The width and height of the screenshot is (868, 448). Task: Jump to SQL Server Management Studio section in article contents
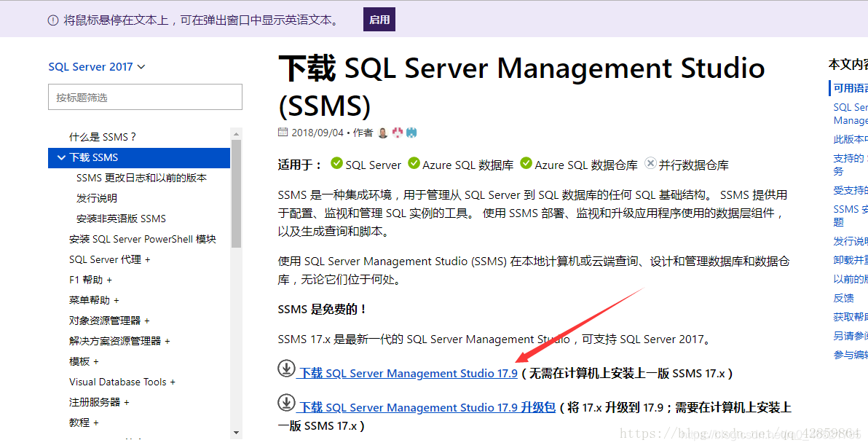coord(851,114)
